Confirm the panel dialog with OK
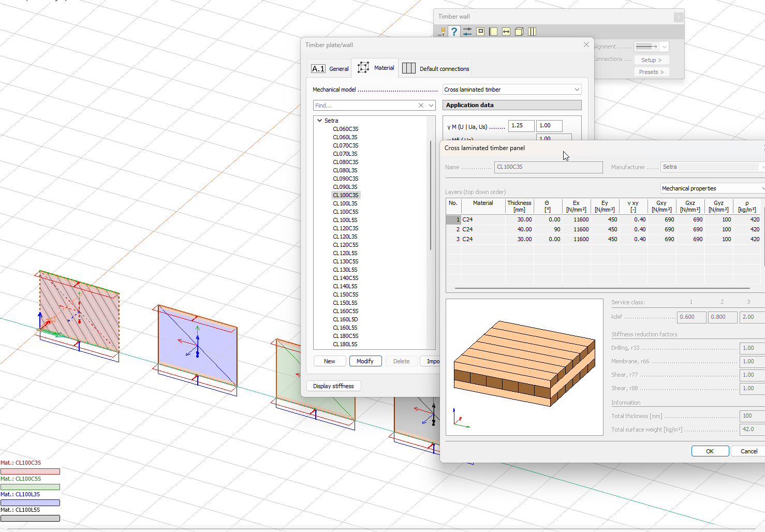 tap(710, 451)
